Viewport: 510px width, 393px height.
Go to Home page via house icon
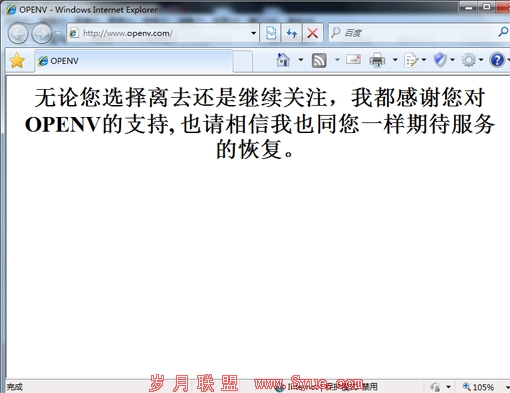point(283,60)
